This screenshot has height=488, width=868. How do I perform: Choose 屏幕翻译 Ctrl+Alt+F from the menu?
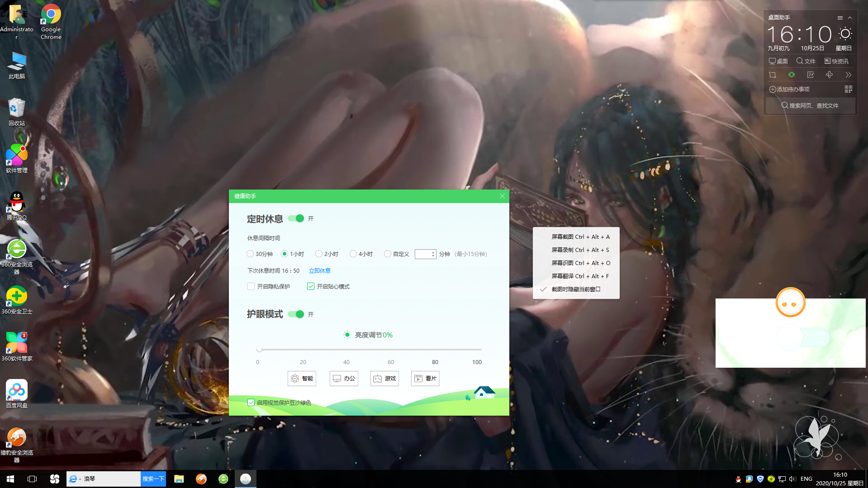576,276
